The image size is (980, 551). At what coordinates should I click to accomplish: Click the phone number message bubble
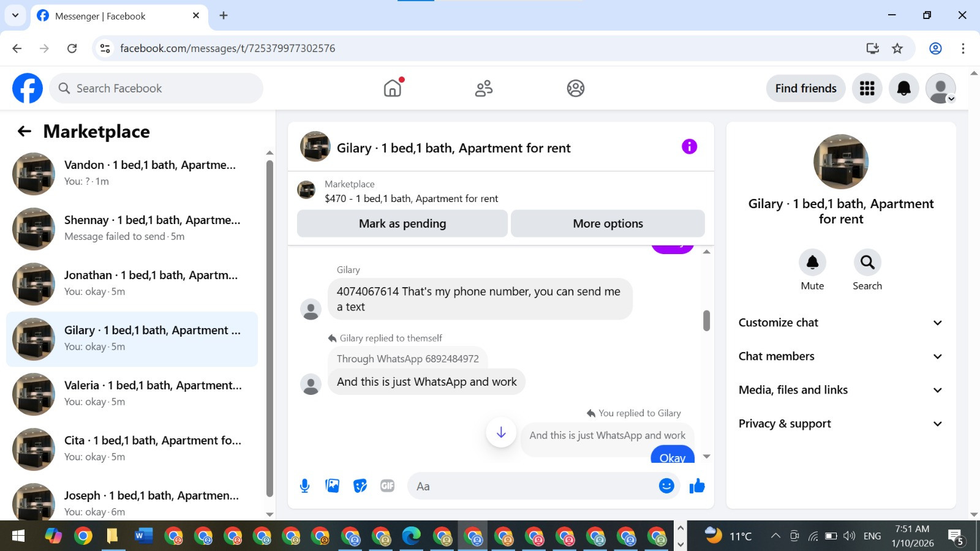[480, 299]
